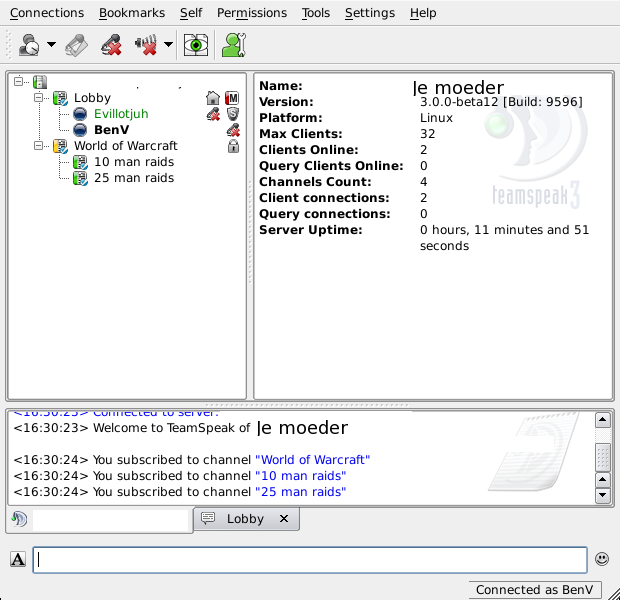Select the Lobby channel in the tree

tap(93, 98)
